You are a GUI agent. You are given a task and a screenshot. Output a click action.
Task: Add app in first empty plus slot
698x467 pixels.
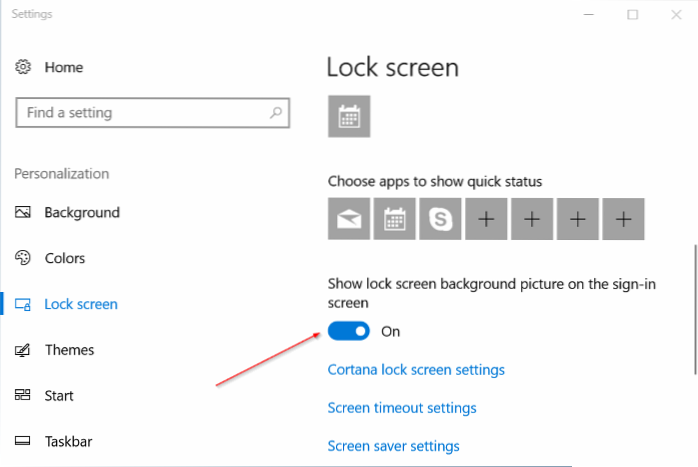486,219
